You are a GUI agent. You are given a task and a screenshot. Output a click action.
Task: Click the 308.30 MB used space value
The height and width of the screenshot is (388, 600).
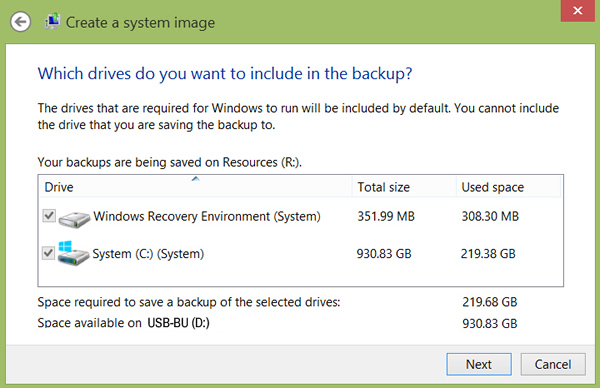(x=490, y=217)
